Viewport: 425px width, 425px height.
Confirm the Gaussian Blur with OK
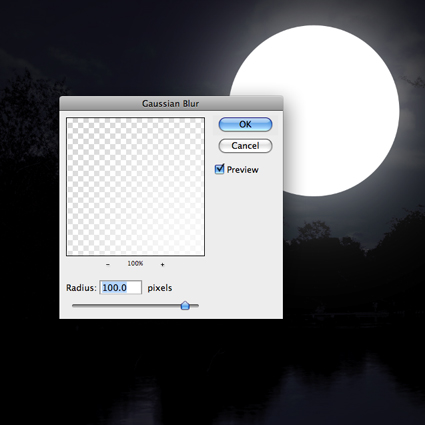(x=245, y=124)
